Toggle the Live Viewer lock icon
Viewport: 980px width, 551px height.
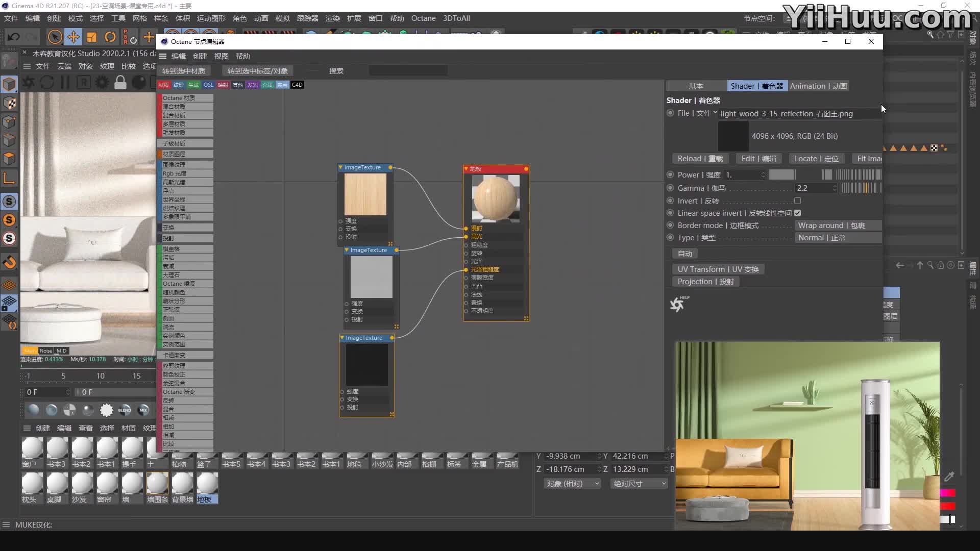pos(120,82)
